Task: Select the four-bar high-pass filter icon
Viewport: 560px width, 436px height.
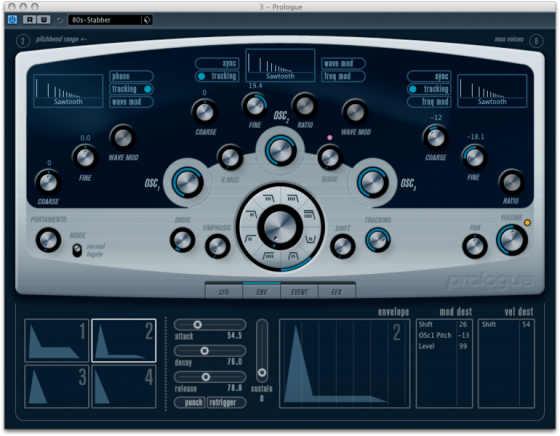Action: pos(268,255)
